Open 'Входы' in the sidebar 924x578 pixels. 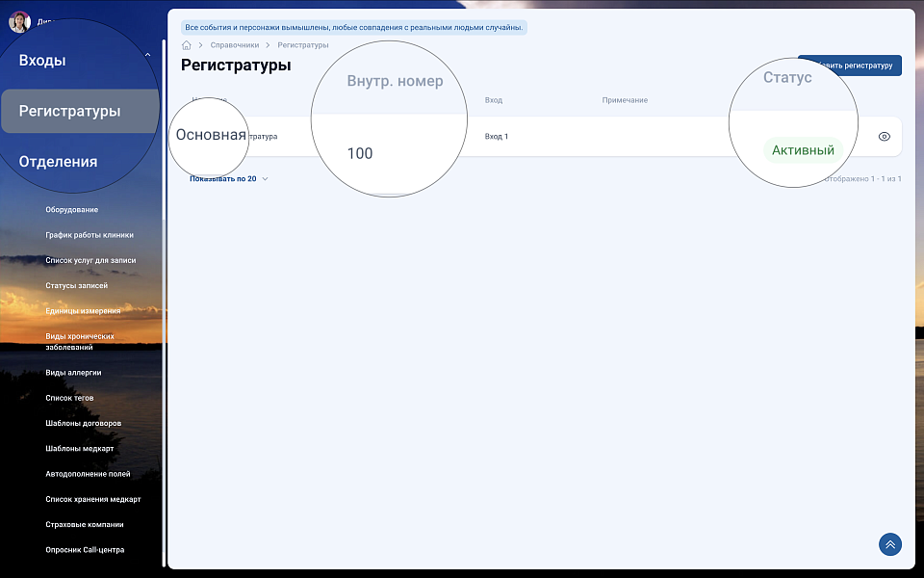[x=42, y=61]
